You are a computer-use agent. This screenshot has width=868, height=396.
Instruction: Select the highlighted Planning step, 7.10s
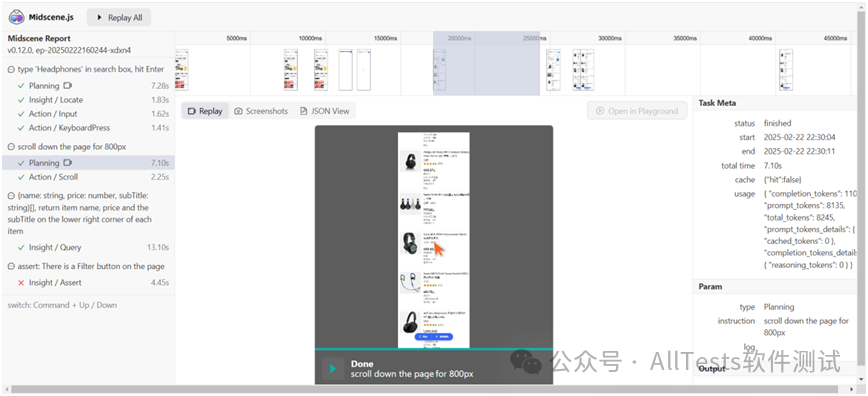[x=88, y=163]
